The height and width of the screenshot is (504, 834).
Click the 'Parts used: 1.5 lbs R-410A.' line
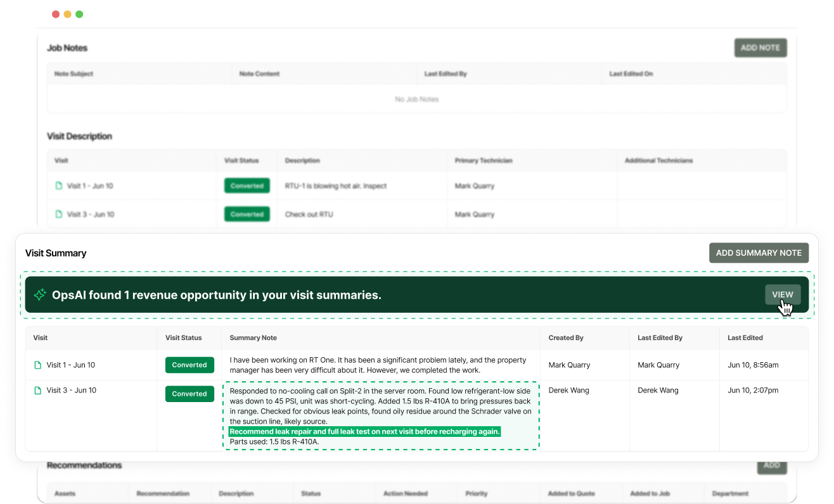tap(274, 442)
